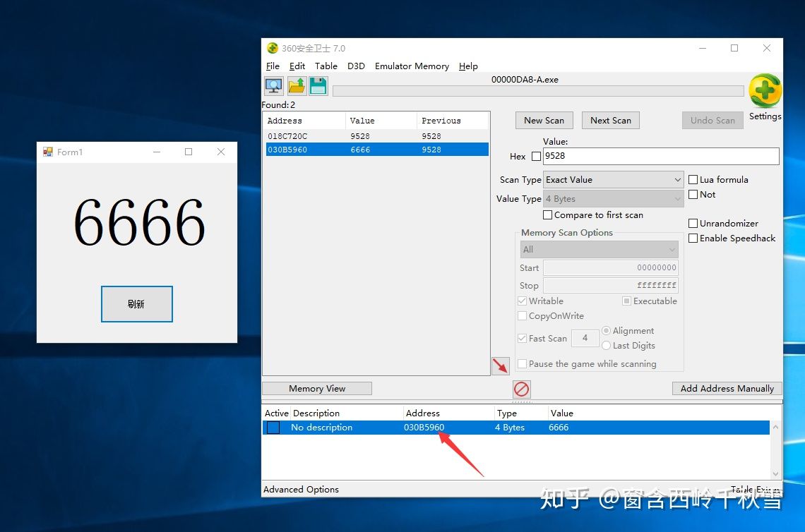Screen dimensions: 805x532
Task: Click the Stop address field
Action: [x=610, y=285]
